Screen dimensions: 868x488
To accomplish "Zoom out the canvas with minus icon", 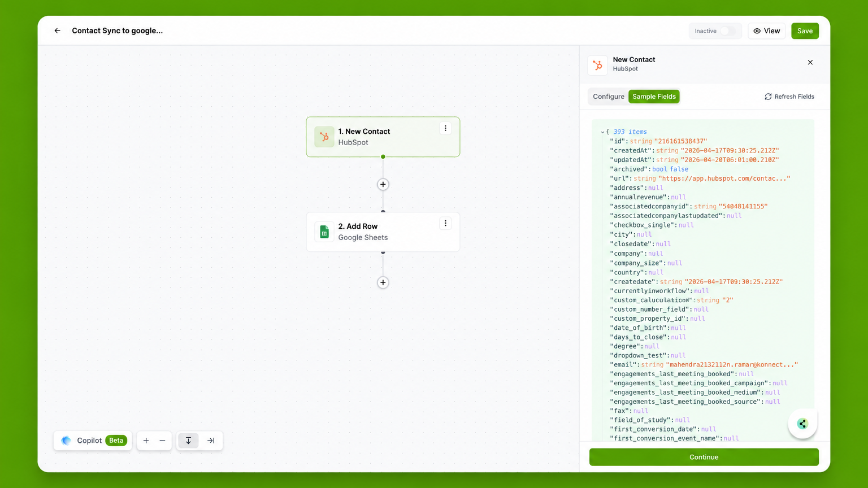I will (162, 441).
